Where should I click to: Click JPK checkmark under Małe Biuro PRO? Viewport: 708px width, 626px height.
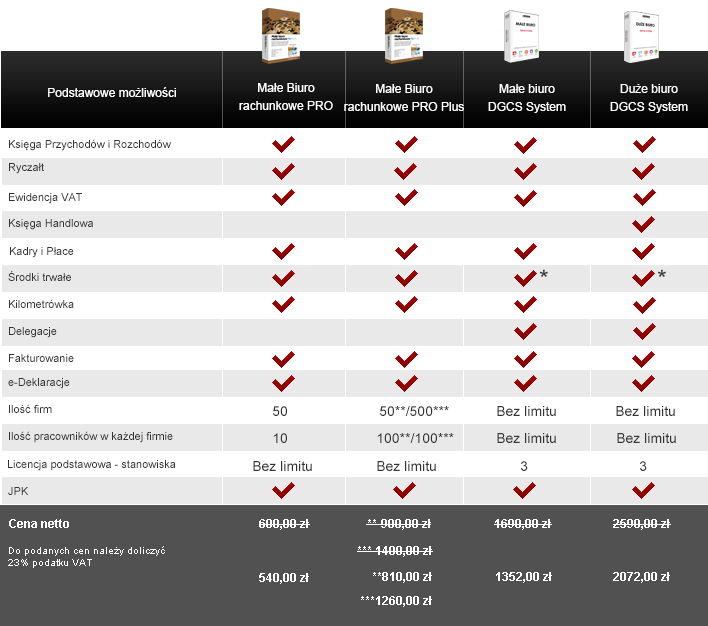(283, 491)
